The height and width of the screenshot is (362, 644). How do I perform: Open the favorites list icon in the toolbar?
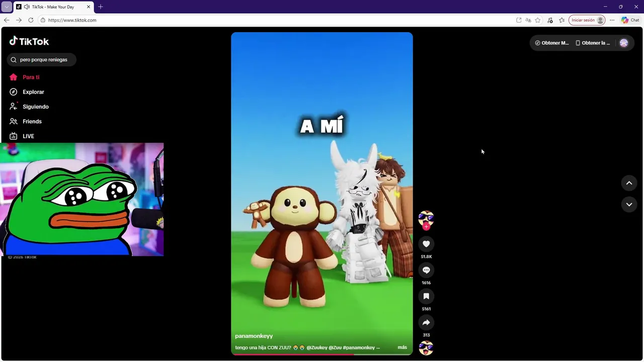click(x=562, y=20)
